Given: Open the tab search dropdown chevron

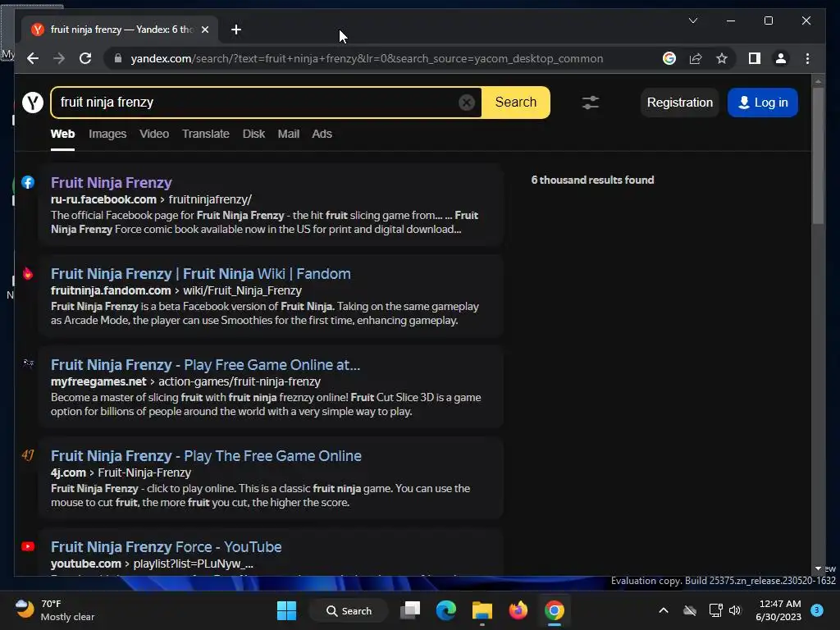Looking at the screenshot, I should pos(692,21).
